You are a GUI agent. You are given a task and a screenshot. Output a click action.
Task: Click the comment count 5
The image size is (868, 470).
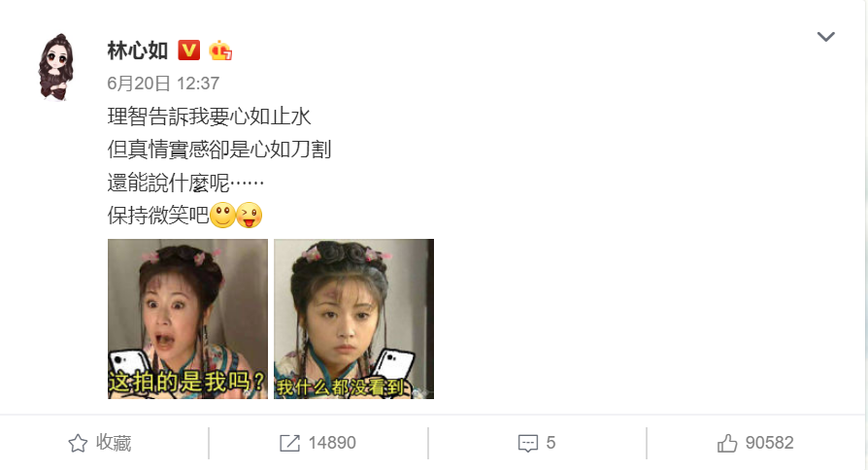551,443
